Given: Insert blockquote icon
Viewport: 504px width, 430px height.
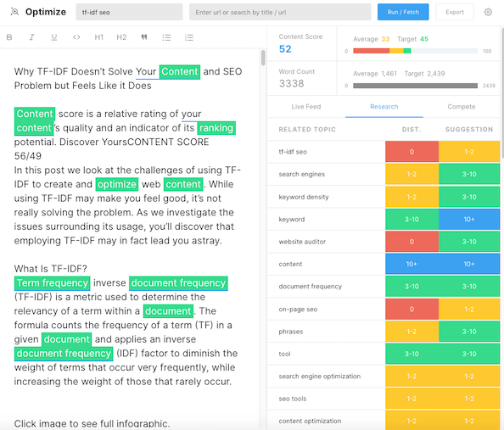Looking at the screenshot, I should point(144,37).
